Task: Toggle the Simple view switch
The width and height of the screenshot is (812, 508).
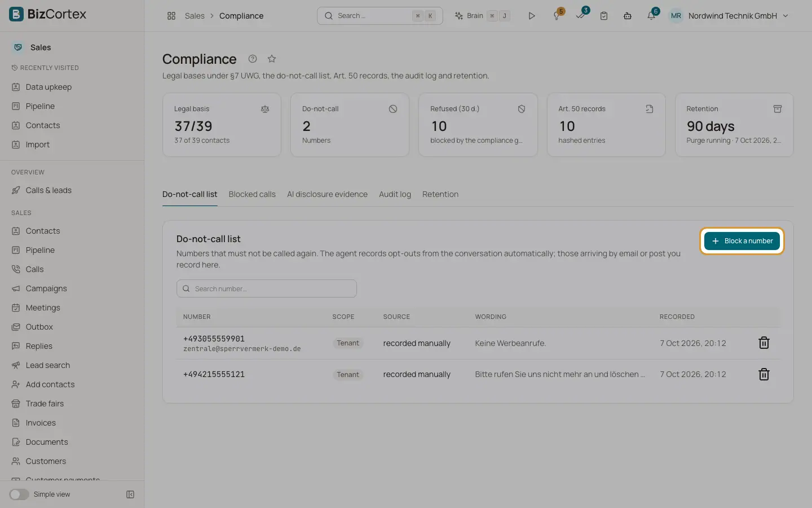Action: 19,494
